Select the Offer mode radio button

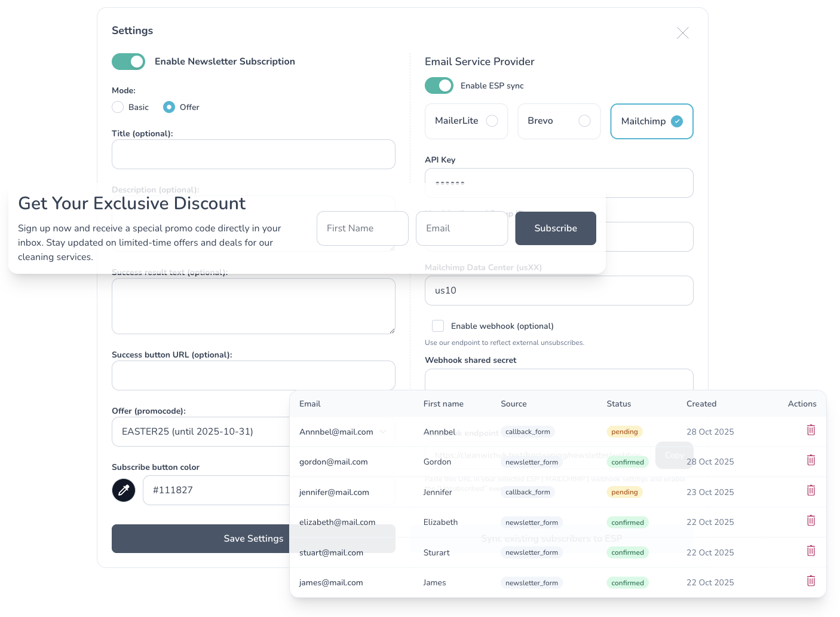[x=169, y=107]
